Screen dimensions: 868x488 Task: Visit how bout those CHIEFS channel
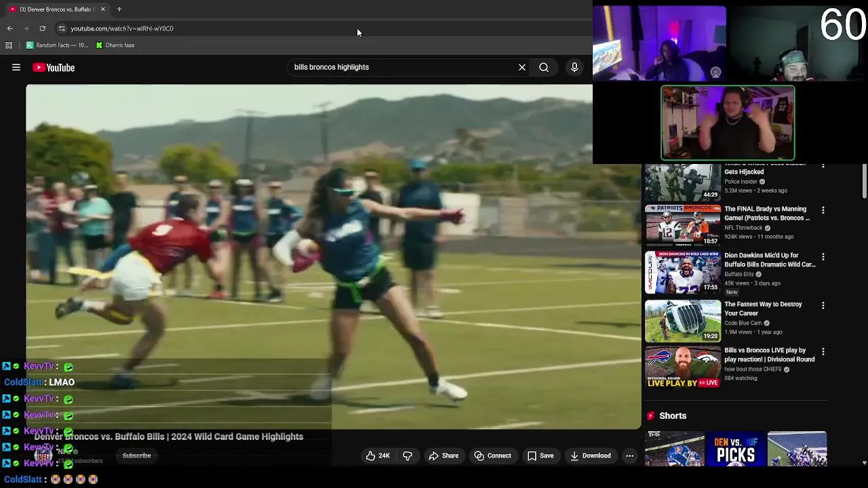point(753,369)
